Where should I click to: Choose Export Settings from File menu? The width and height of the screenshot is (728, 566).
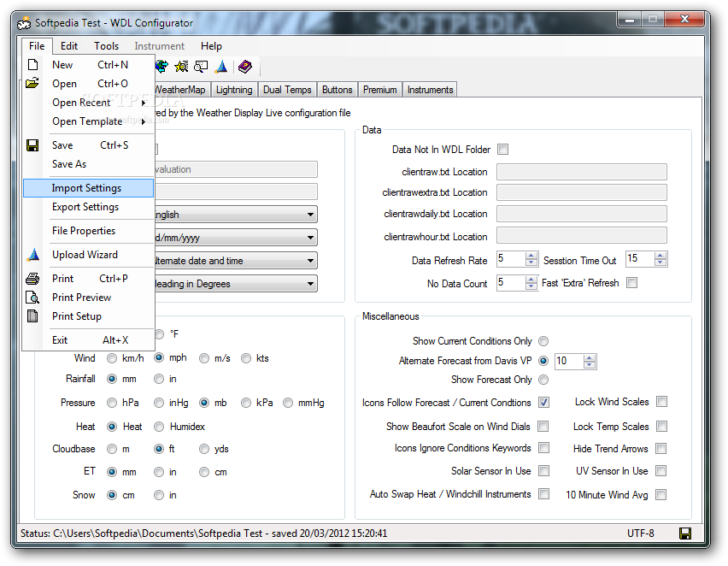pos(88,207)
